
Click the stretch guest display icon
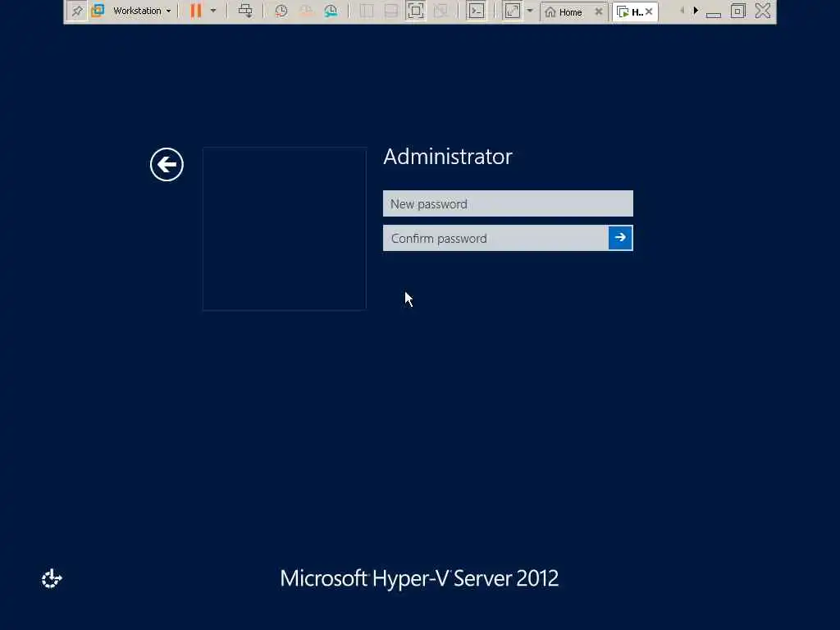pyautogui.click(x=512, y=11)
